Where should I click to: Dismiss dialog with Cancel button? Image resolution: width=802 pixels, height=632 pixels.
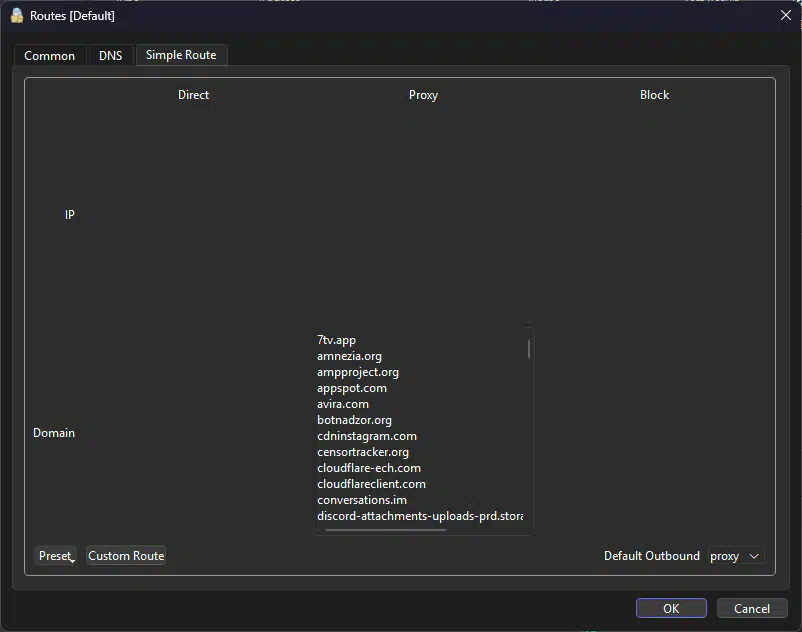(x=751, y=608)
